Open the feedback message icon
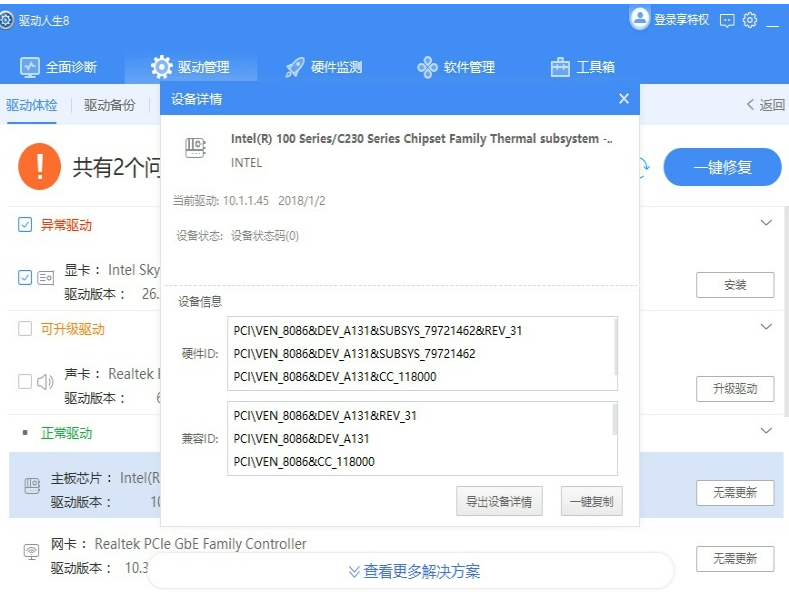This screenshot has height=602, width=789. pyautogui.click(x=727, y=20)
